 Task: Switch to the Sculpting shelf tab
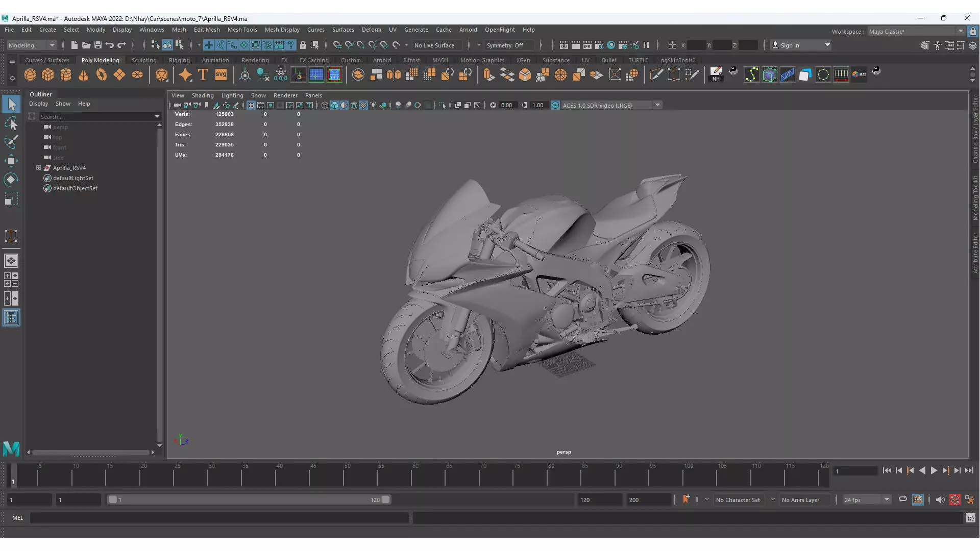(x=144, y=60)
